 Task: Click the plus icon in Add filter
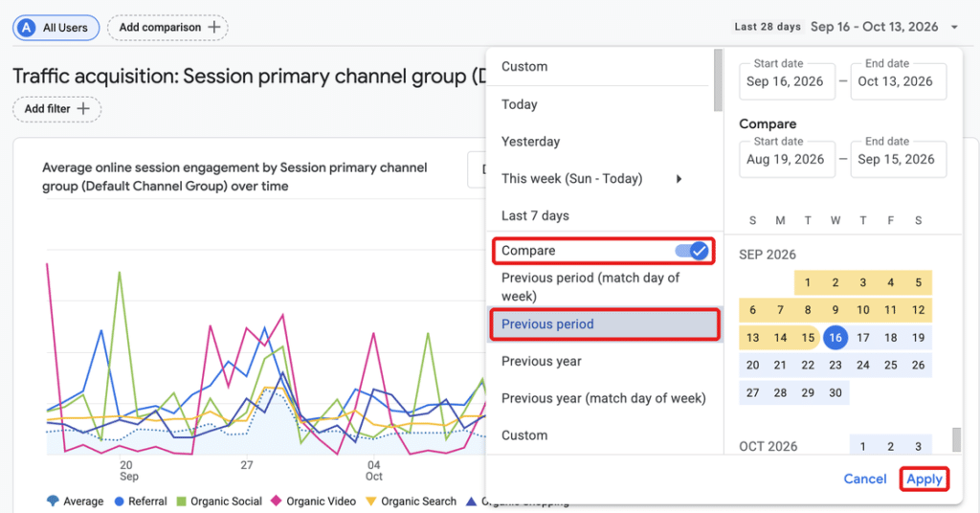click(82, 109)
